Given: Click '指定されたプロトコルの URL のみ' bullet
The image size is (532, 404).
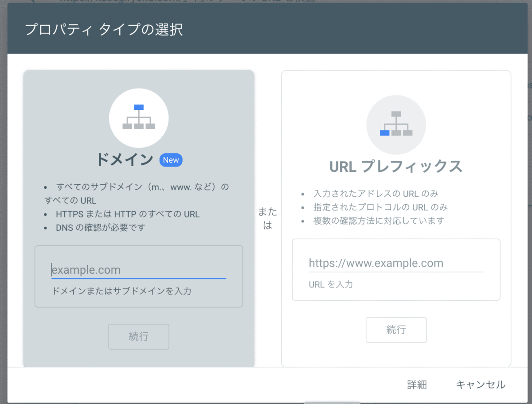Looking at the screenshot, I should coord(379,207).
